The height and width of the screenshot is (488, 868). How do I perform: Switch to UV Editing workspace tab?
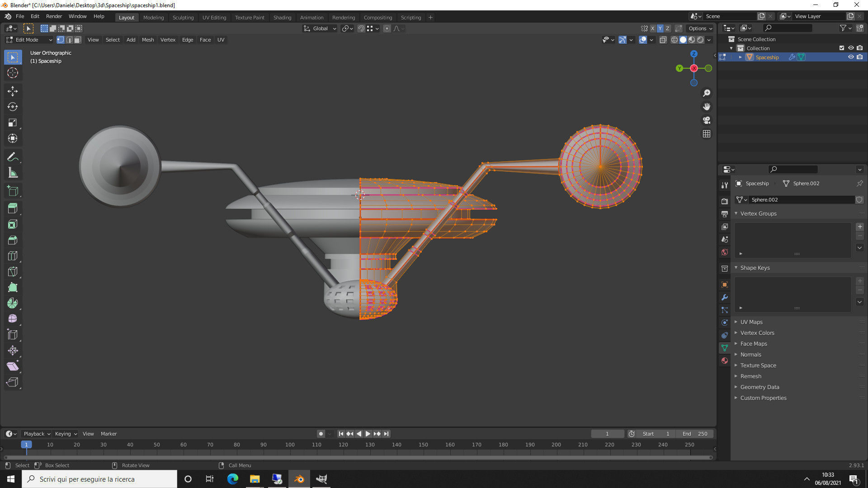click(214, 18)
